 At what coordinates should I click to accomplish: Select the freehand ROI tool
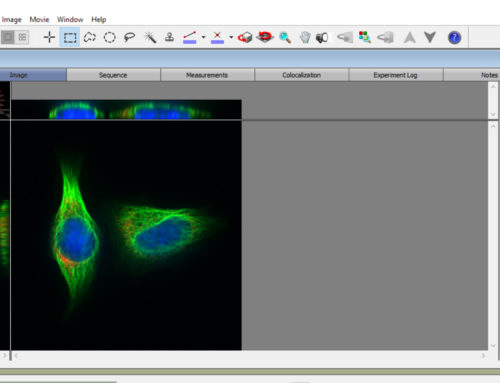90,37
